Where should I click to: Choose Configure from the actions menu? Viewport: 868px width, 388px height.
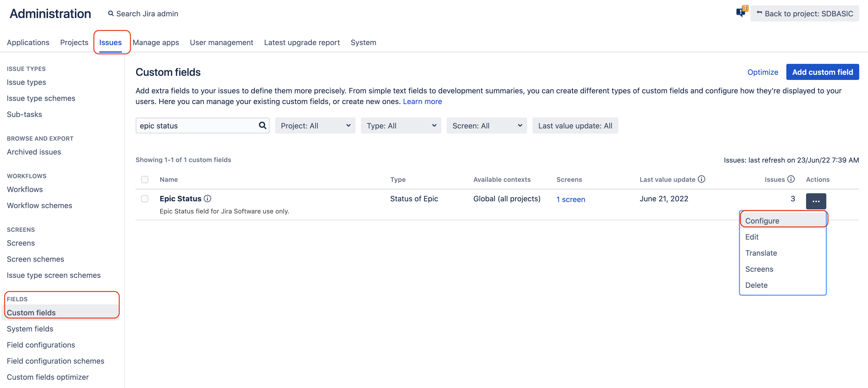pyautogui.click(x=762, y=221)
